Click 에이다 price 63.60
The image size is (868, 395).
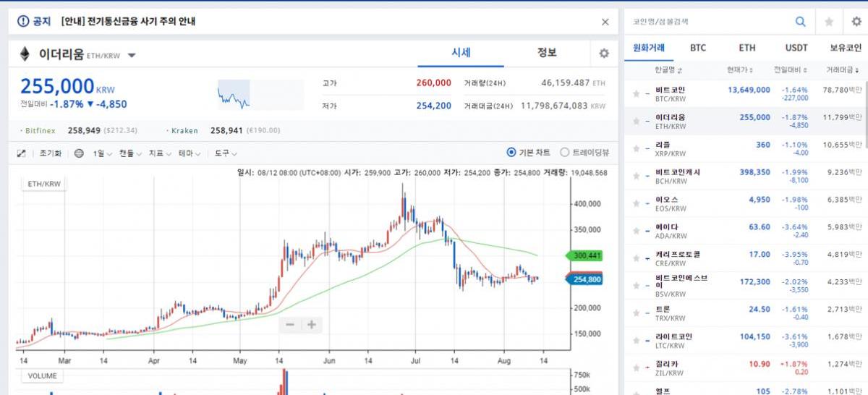759,227
